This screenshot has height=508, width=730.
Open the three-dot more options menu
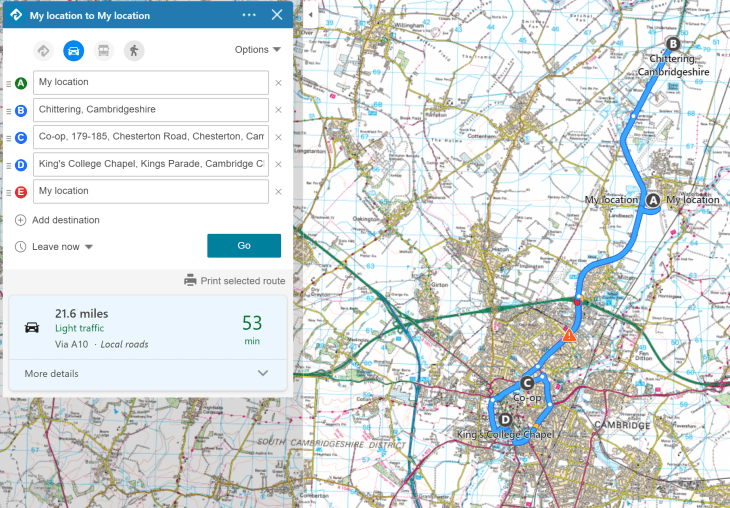(x=249, y=16)
